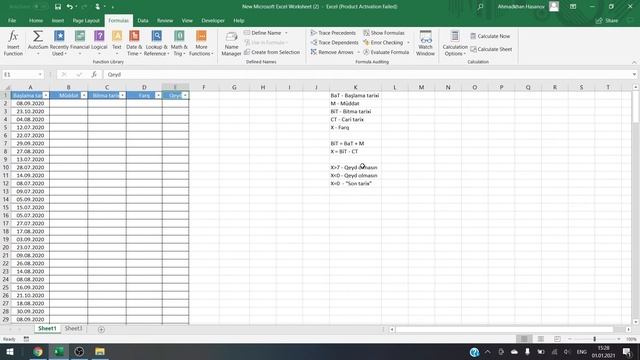Switch to the Insert tab
640x360 pixels.
pos(58,20)
